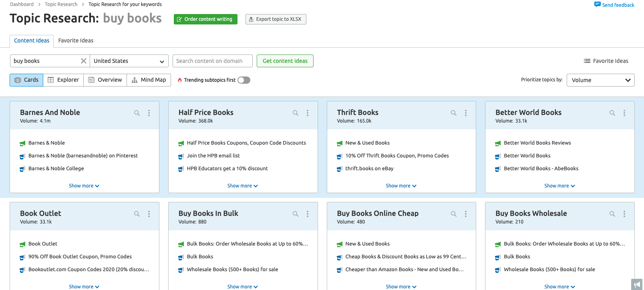This screenshot has height=290, width=644.
Task: Open headline Barnes & Noble (barnesandnoble) on Pinterest
Action: [83, 156]
